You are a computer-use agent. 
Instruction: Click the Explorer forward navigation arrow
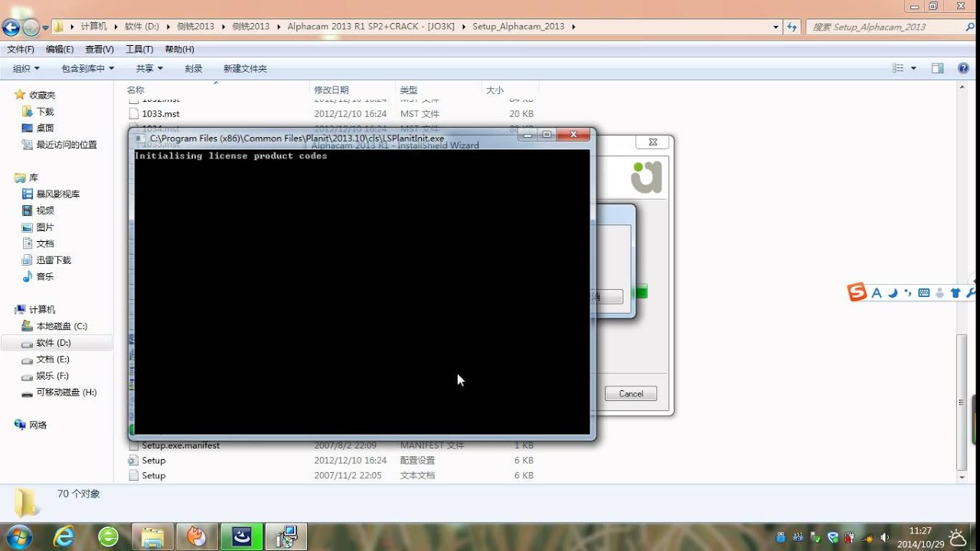click(31, 28)
